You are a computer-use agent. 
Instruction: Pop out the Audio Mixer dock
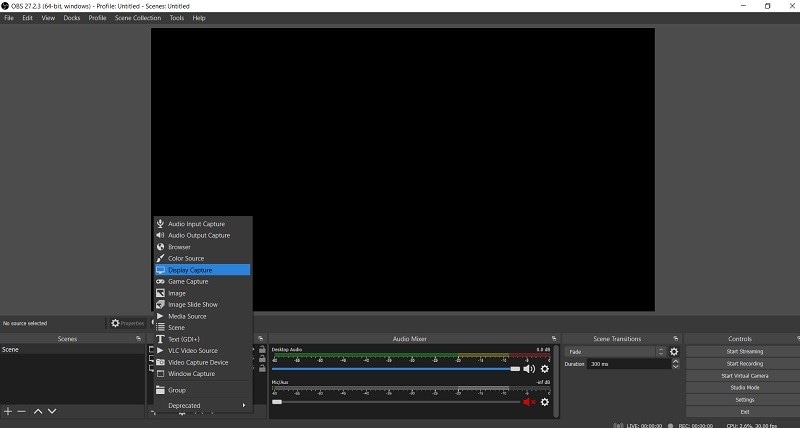[x=554, y=339]
